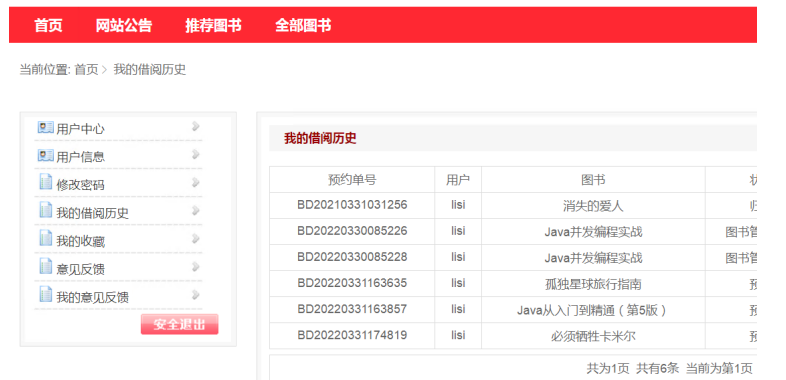786x380 pixels.
Task: Click the document icon beside 我的借阅历史
Action: [x=46, y=210]
